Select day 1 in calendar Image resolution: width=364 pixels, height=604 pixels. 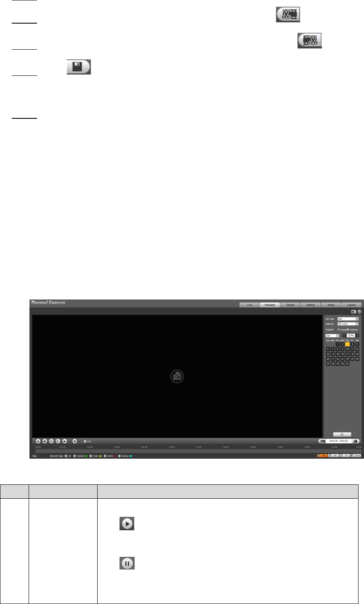pyautogui.click(x=337, y=344)
